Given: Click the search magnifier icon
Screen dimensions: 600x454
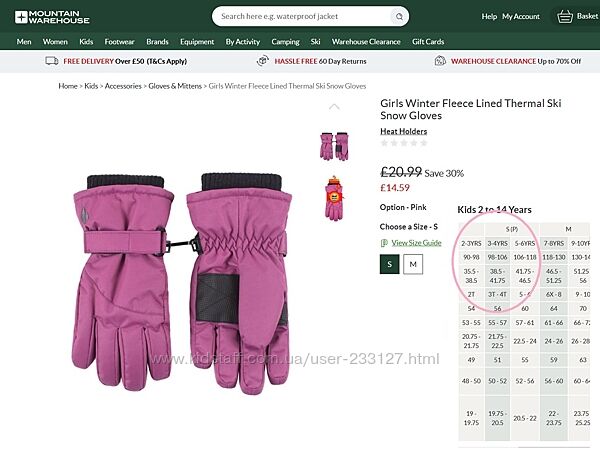Looking at the screenshot, I should 399,16.
